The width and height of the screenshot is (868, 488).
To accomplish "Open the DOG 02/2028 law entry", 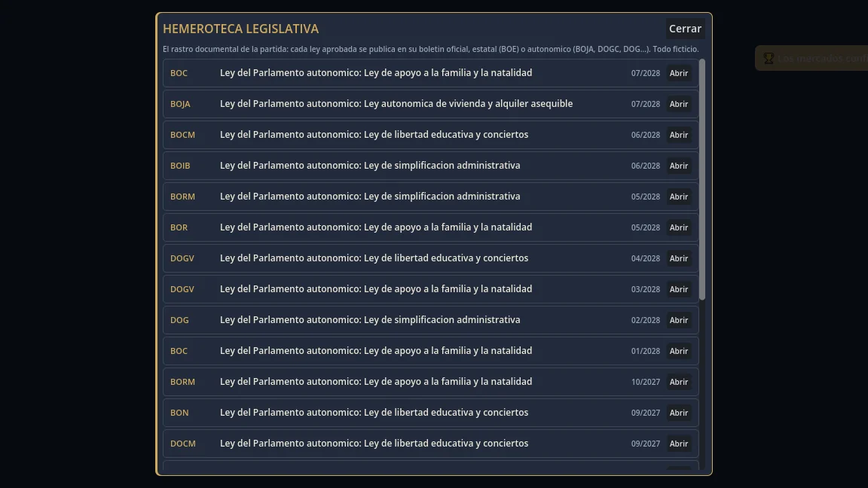I will pyautogui.click(x=679, y=320).
